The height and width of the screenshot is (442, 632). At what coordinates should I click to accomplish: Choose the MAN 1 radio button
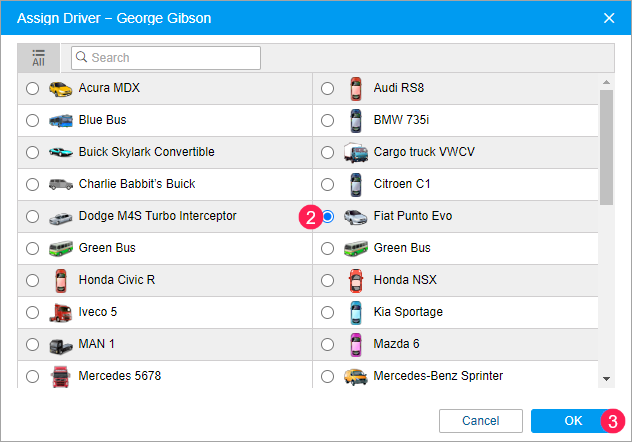33,344
